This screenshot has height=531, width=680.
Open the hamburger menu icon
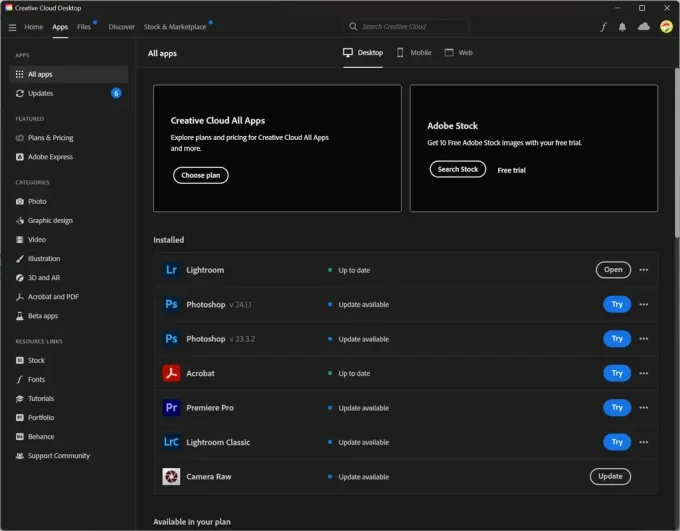(x=12, y=27)
